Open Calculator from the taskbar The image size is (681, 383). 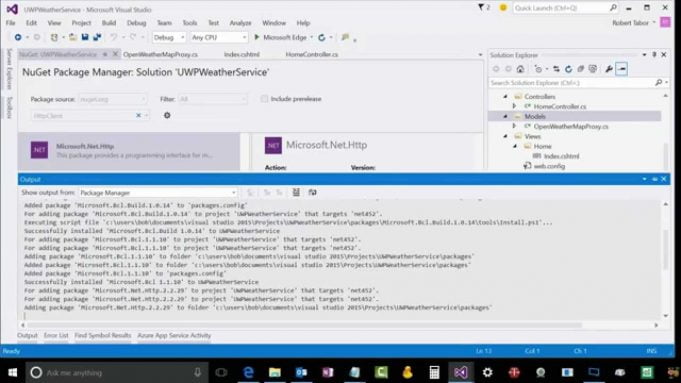[434, 372]
